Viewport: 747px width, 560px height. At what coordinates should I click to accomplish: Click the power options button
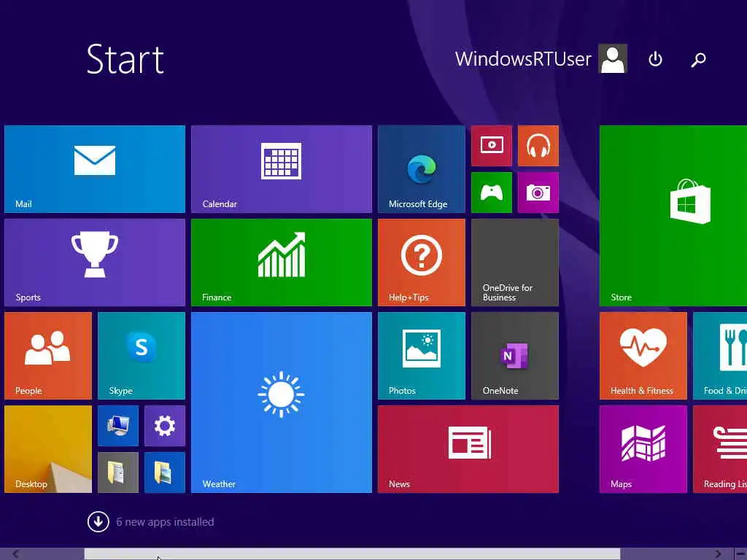click(x=656, y=59)
